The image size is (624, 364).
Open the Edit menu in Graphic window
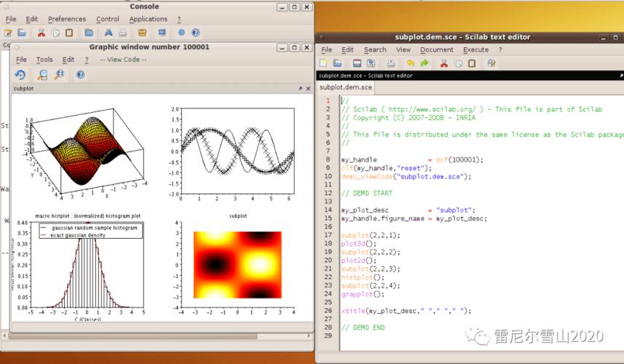[x=68, y=59]
